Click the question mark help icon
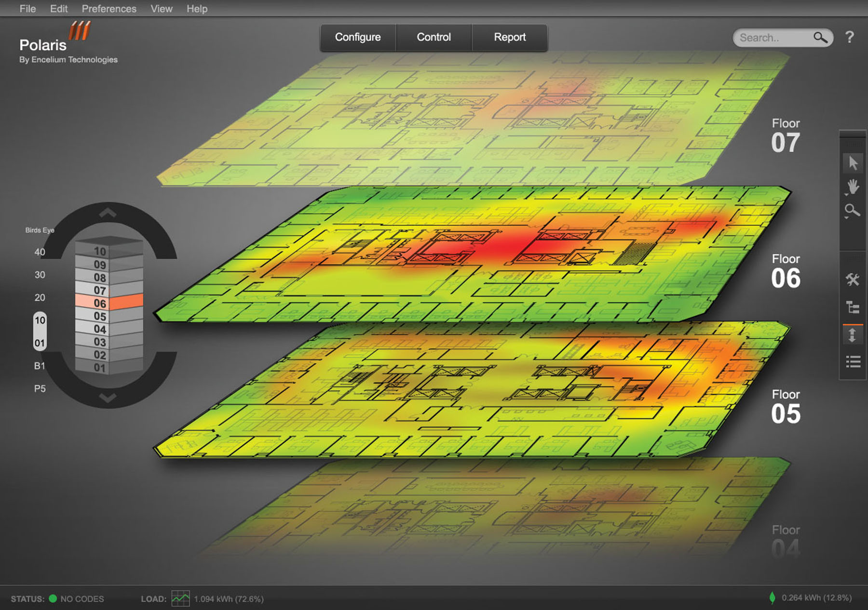 (x=850, y=37)
